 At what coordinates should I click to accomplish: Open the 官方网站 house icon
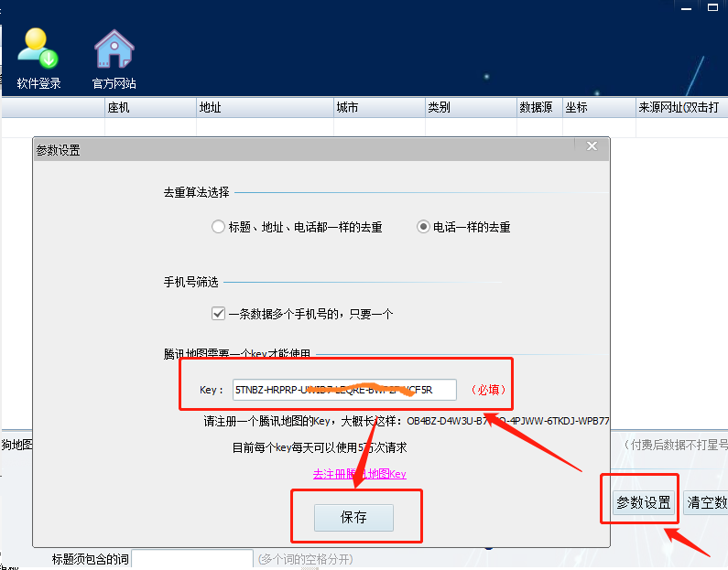tap(114, 50)
